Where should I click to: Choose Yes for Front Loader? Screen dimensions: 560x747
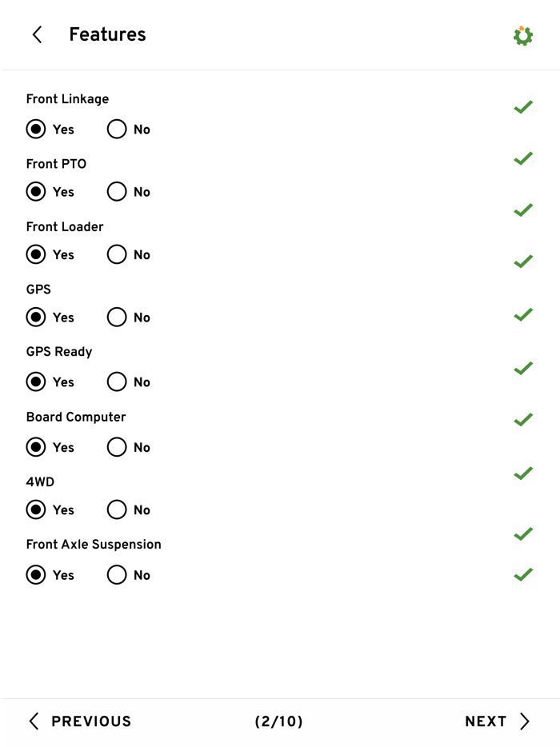click(36, 254)
